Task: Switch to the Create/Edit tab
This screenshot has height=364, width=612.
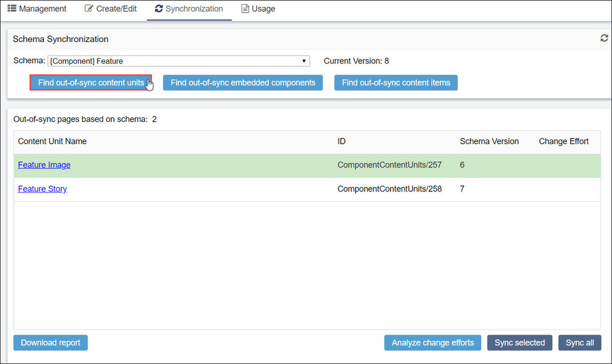Action: pos(111,9)
